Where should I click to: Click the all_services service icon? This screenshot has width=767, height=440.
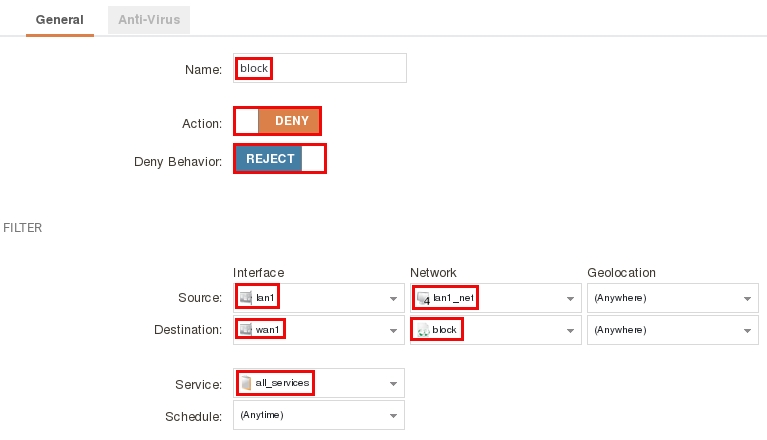point(246,383)
